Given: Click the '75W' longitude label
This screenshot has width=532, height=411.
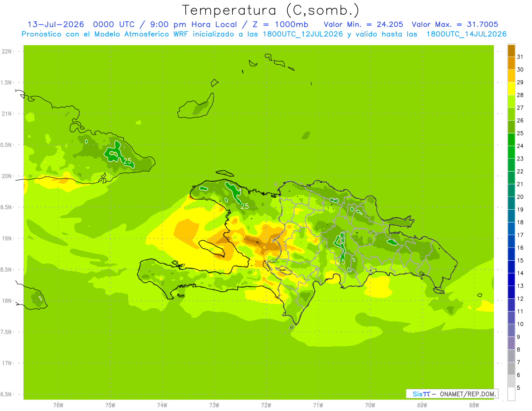Looking at the screenshot, I should pyautogui.click(x=110, y=405).
